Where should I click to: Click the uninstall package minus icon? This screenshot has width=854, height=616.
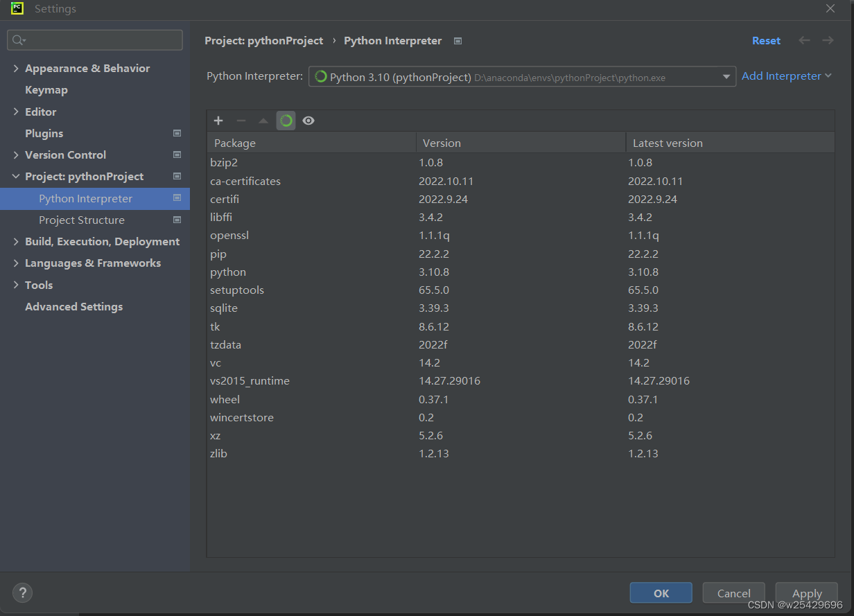point(241,120)
